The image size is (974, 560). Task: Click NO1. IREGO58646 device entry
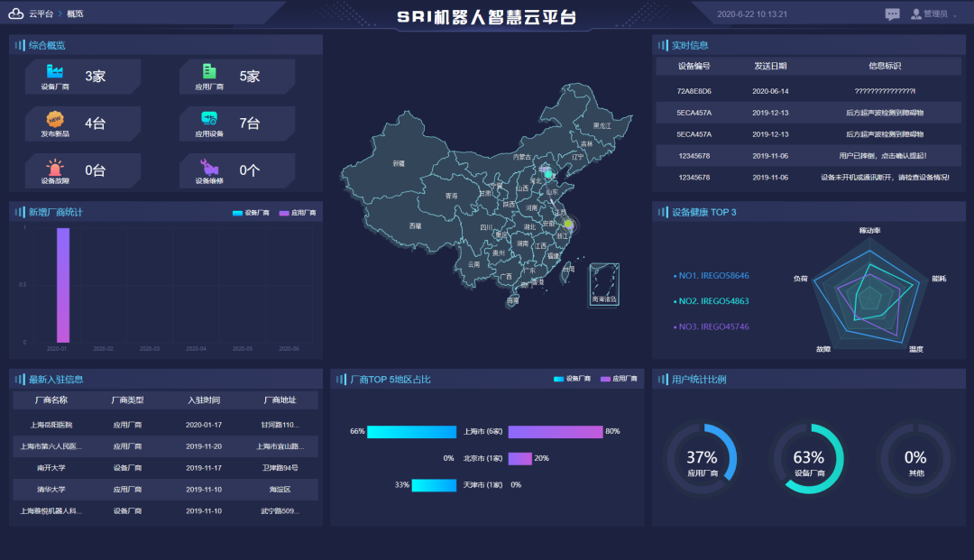click(x=712, y=276)
